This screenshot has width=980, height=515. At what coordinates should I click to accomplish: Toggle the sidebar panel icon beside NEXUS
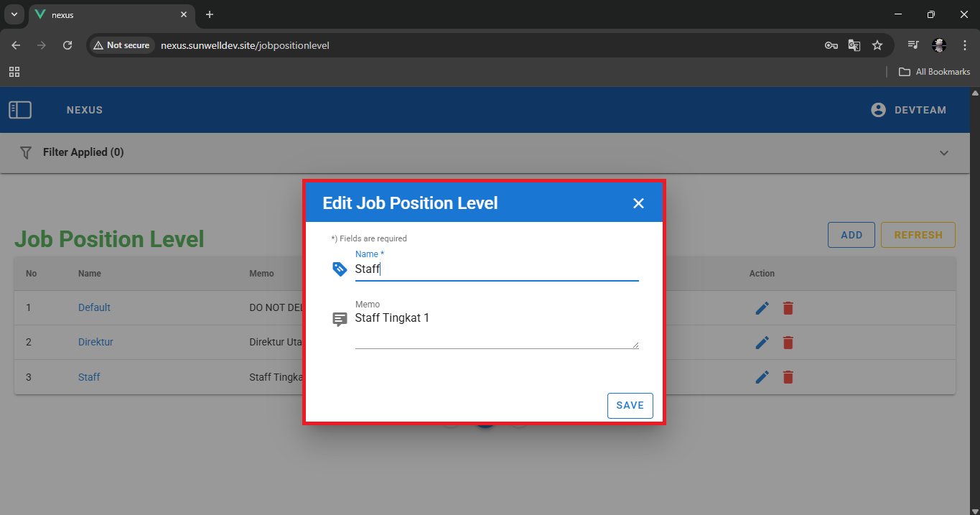[x=20, y=110]
